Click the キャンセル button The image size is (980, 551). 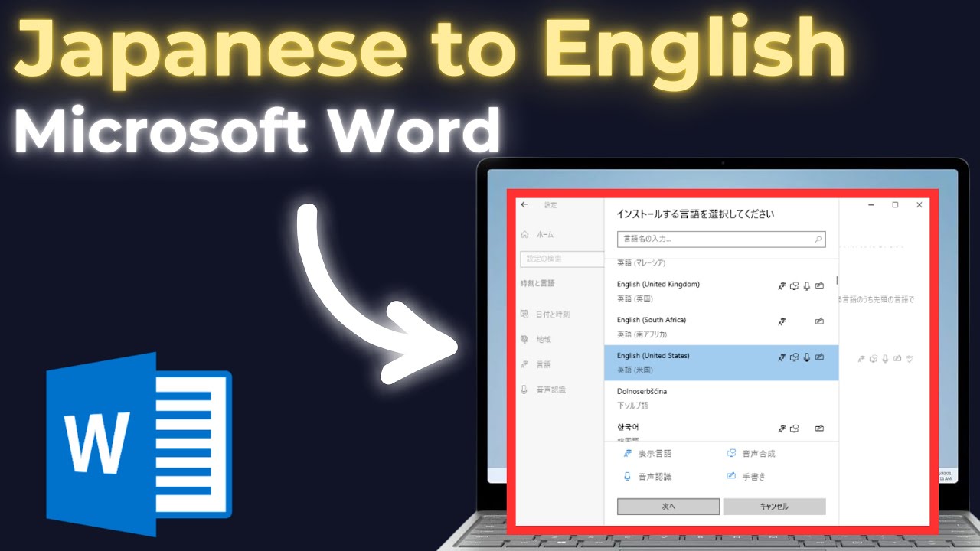[774, 507]
